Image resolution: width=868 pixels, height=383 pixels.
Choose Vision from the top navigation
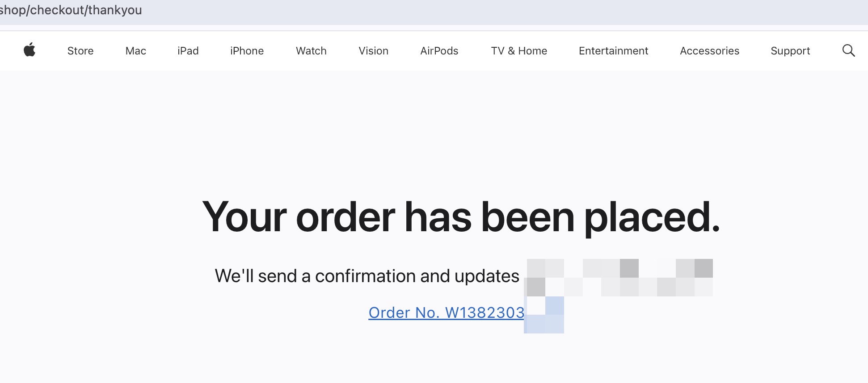click(373, 51)
